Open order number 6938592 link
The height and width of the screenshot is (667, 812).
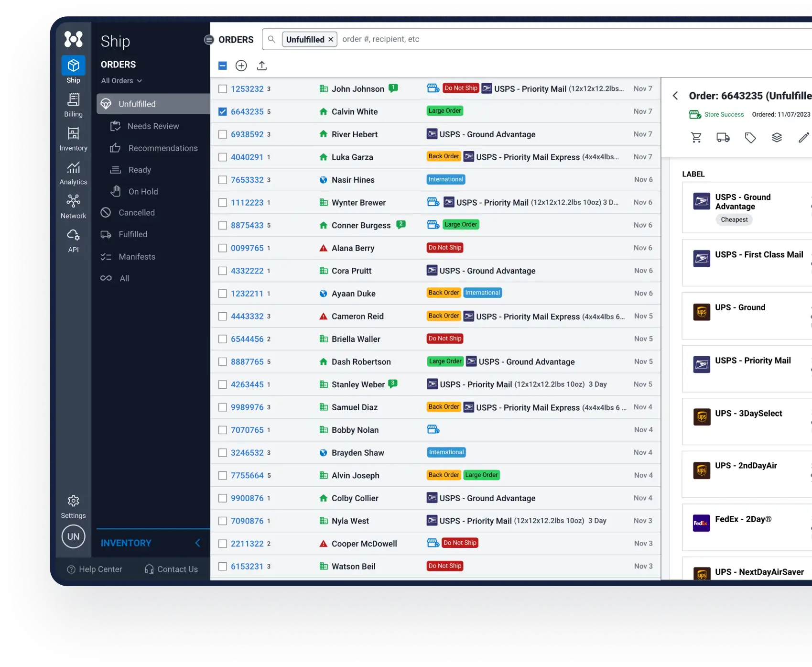tap(247, 135)
